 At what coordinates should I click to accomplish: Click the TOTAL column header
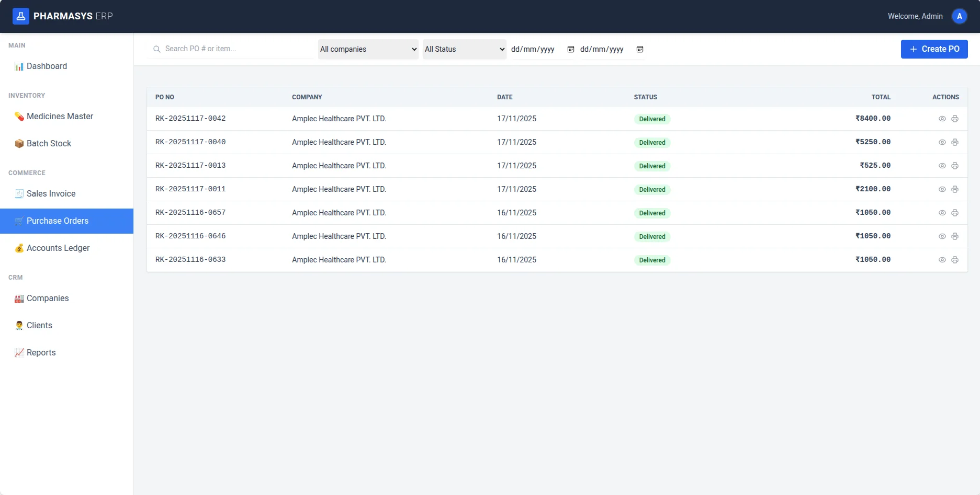tap(881, 97)
